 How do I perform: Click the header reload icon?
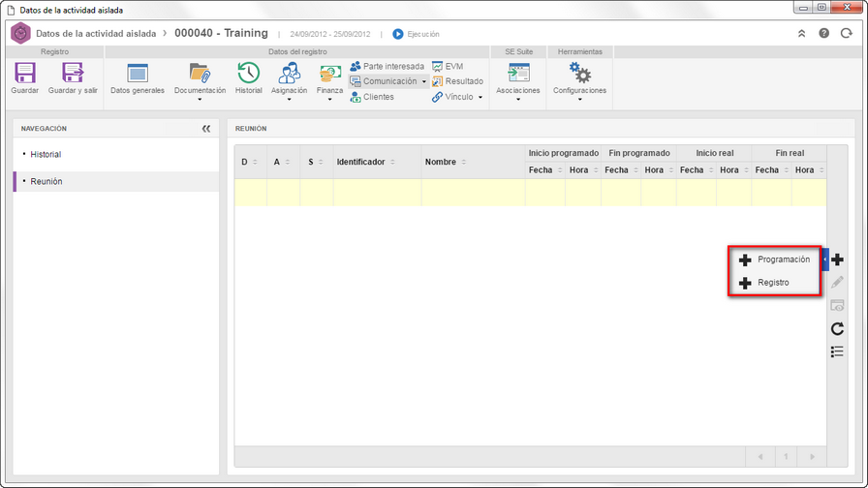click(x=847, y=33)
